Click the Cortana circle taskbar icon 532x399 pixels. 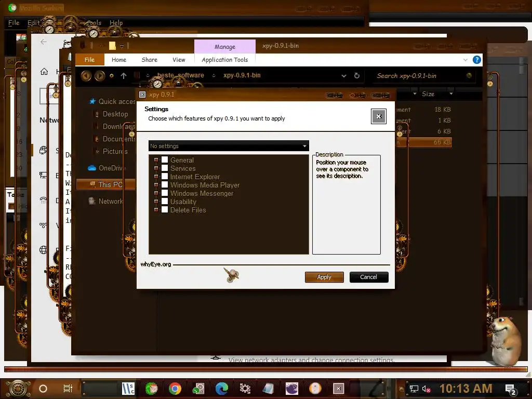(43, 389)
